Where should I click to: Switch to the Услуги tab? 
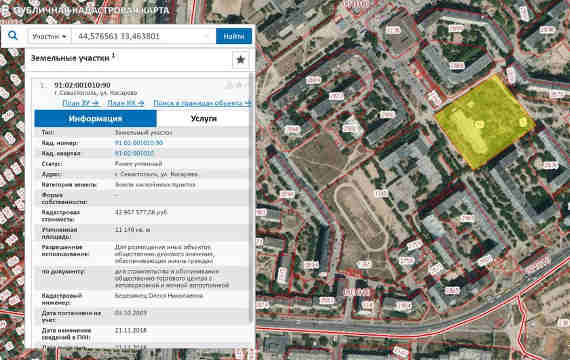[203, 119]
